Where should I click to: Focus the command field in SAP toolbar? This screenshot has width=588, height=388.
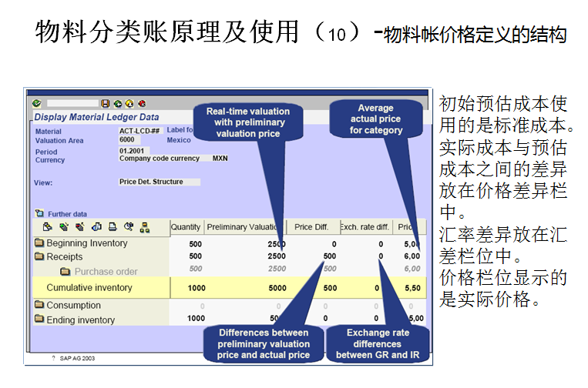pyautogui.click(x=73, y=103)
